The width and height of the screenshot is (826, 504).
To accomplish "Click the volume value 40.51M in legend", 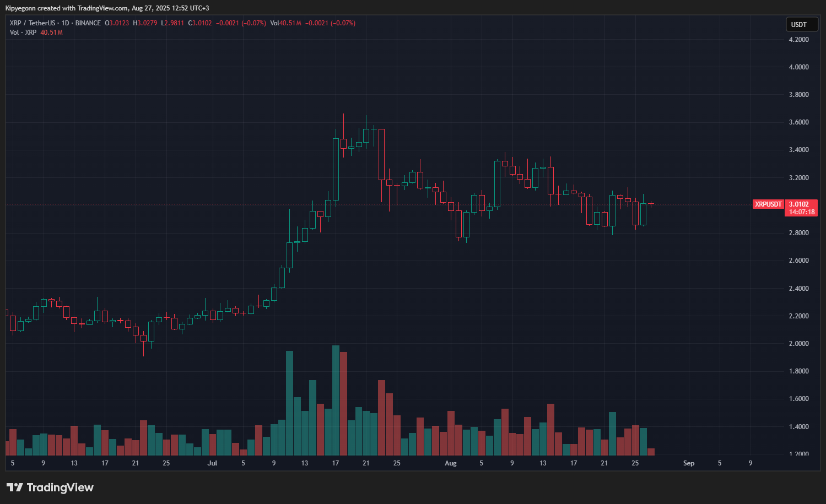I will coord(51,32).
